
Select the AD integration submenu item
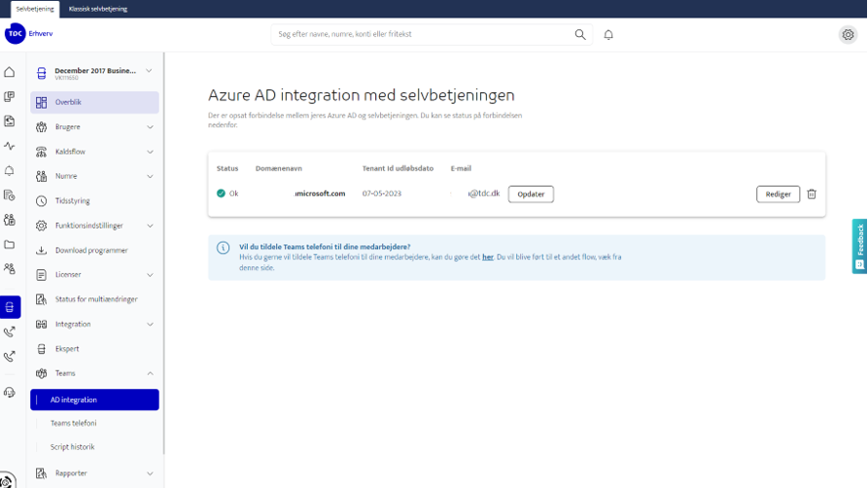(94, 400)
